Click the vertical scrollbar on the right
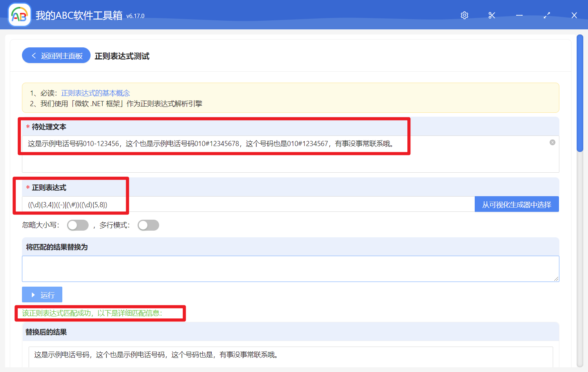 [580, 93]
